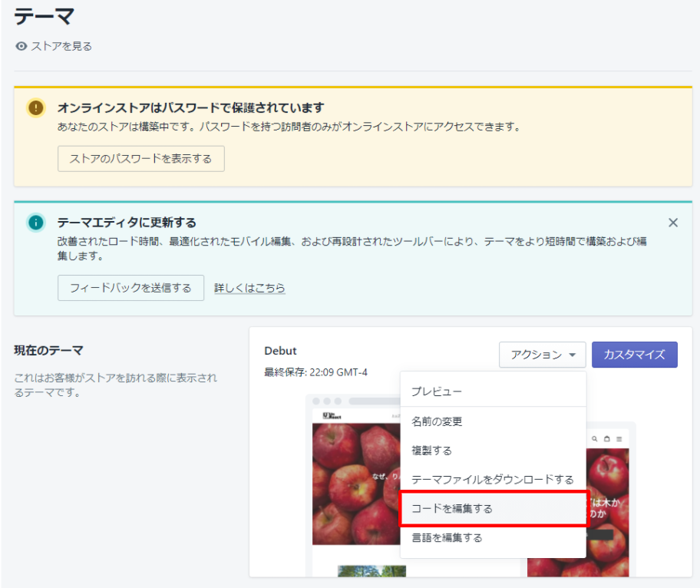Click the 最終保存: 22:09 GMT-4 text
700x588 pixels.
[315, 372]
